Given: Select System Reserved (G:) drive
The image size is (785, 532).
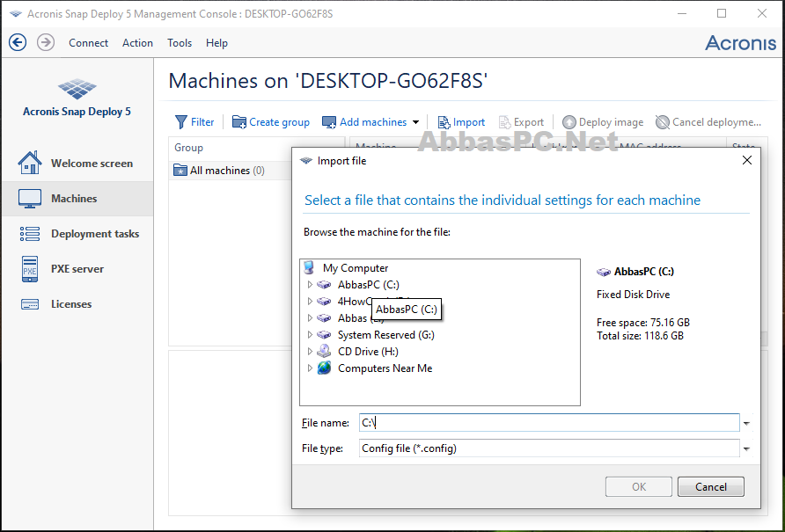Looking at the screenshot, I should point(386,335).
